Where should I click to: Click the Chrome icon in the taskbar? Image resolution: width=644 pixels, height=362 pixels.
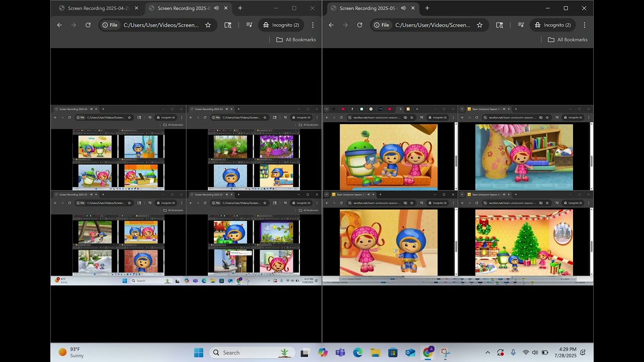pos(428,352)
